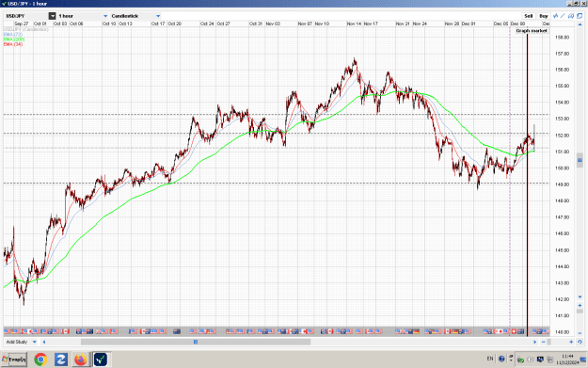Screen dimensions: 588x368
Task: Zoom in the time axis plus button
Action: pyautogui.click(x=571, y=342)
